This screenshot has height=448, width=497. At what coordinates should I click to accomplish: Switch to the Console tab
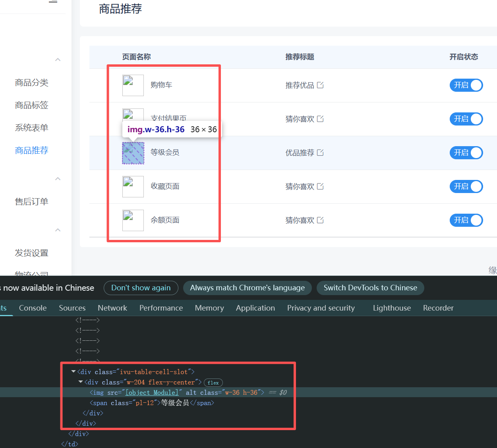tap(33, 308)
